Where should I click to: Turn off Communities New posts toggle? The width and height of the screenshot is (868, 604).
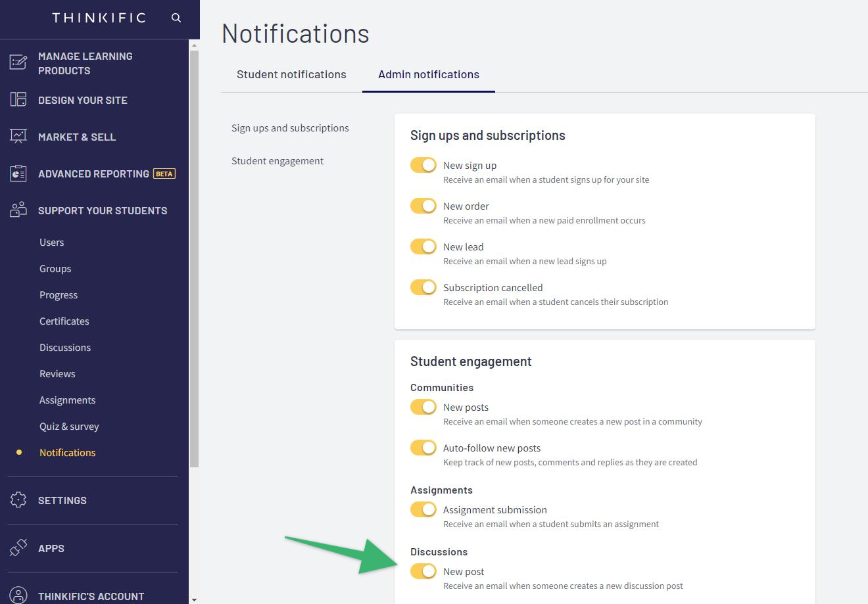[423, 407]
